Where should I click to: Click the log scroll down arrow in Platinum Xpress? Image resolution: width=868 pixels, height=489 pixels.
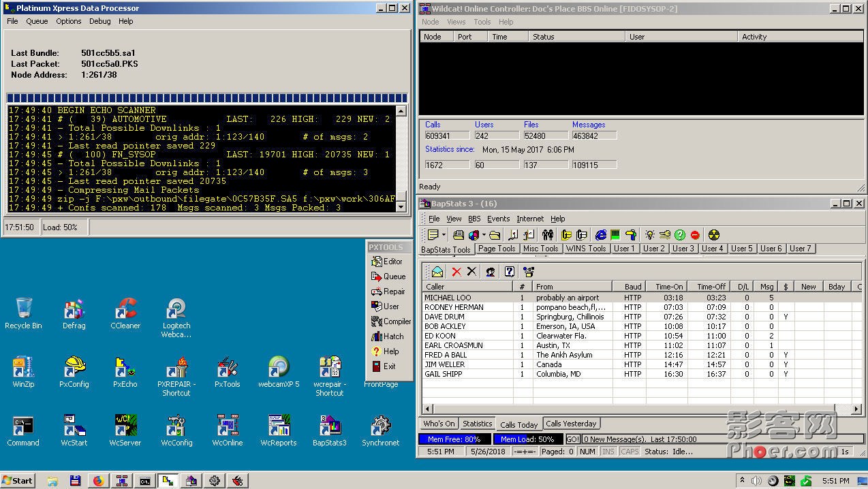401,206
